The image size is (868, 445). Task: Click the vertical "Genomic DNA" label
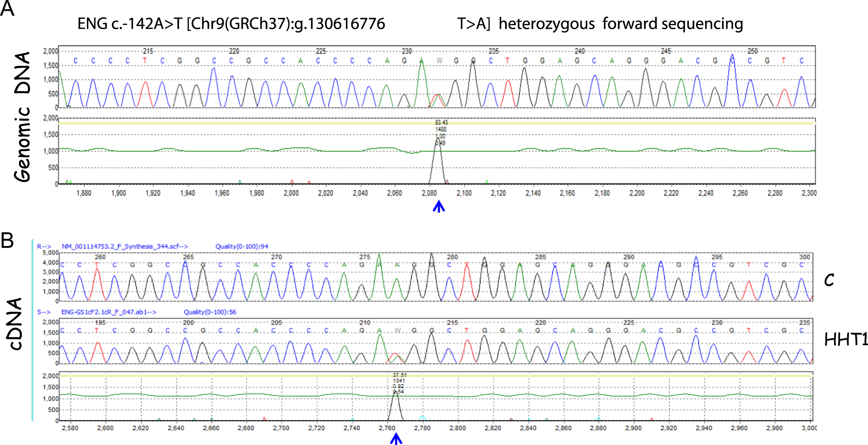pos(22,116)
